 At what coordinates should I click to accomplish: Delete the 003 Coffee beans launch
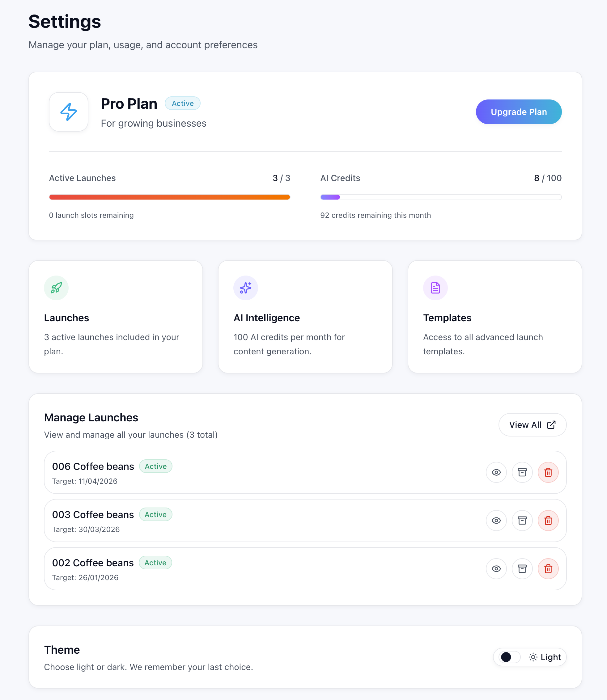(x=548, y=521)
